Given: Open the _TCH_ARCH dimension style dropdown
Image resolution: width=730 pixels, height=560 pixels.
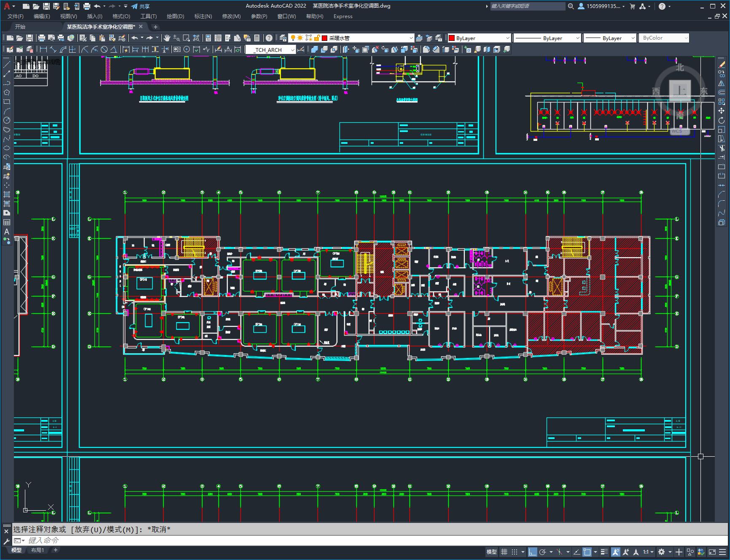Looking at the screenshot, I should pos(270,50).
